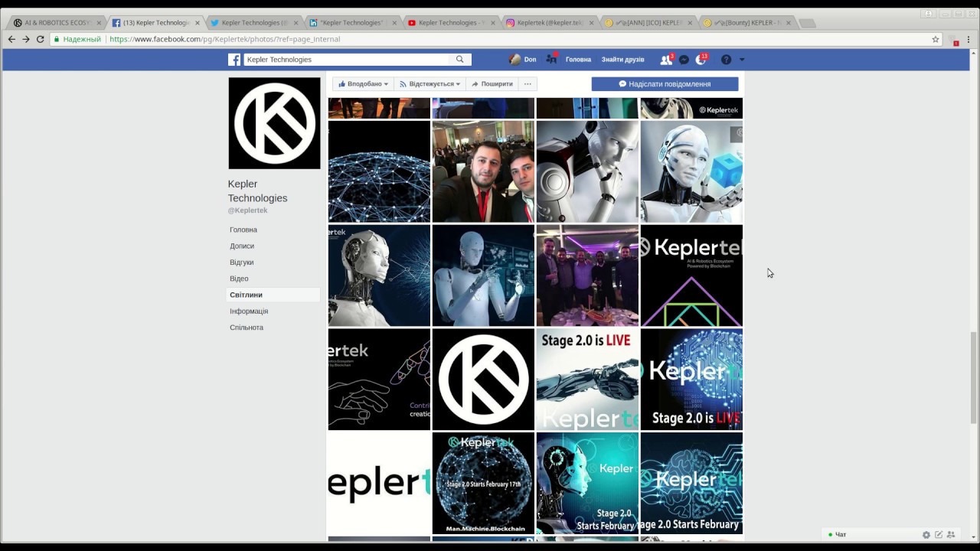The width and height of the screenshot is (980, 551).
Task: Go forward with browser forward arrow
Action: coord(26,39)
